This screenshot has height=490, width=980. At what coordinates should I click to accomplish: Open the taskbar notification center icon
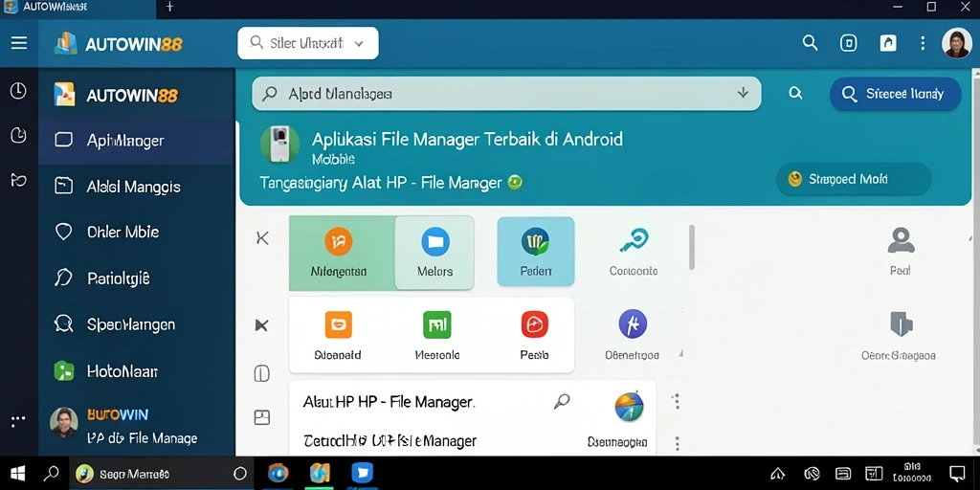pos(957,474)
